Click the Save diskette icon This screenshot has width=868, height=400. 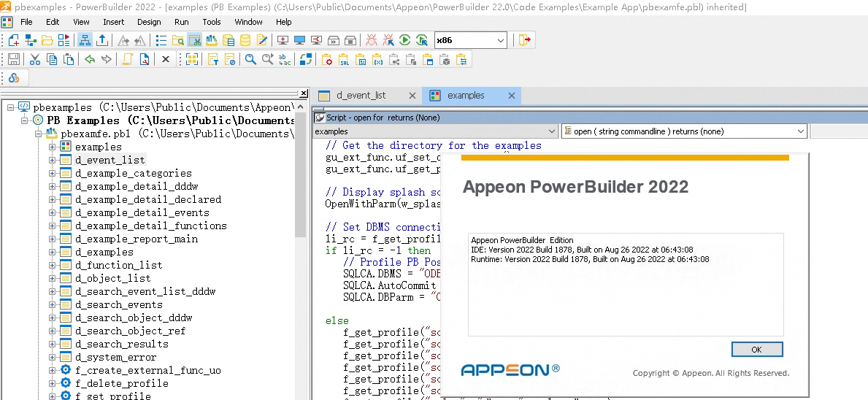click(14, 59)
